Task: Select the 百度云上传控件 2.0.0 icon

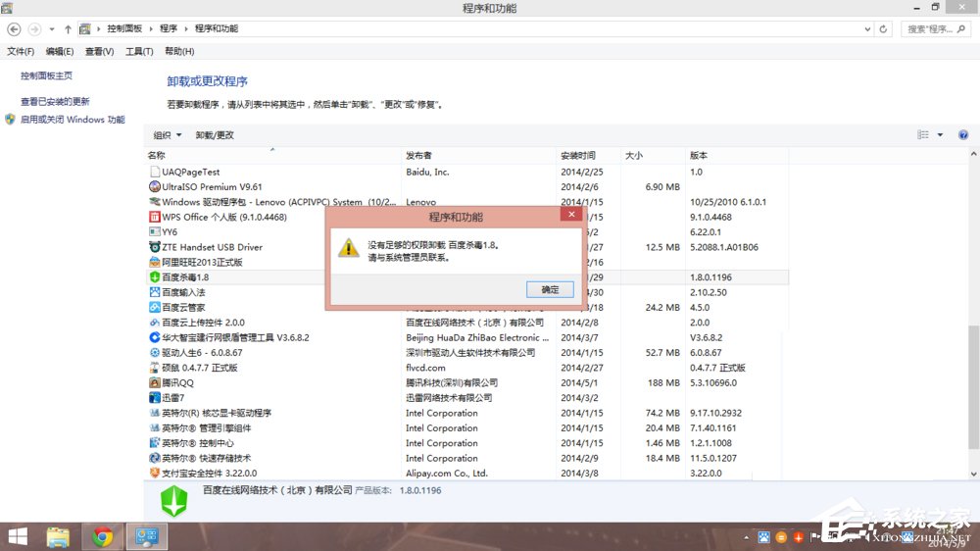Action: point(155,323)
